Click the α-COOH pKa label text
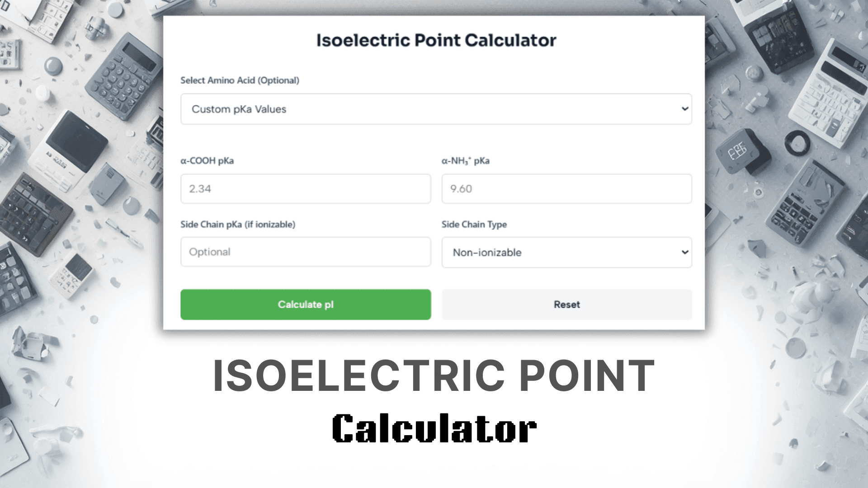 208,160
